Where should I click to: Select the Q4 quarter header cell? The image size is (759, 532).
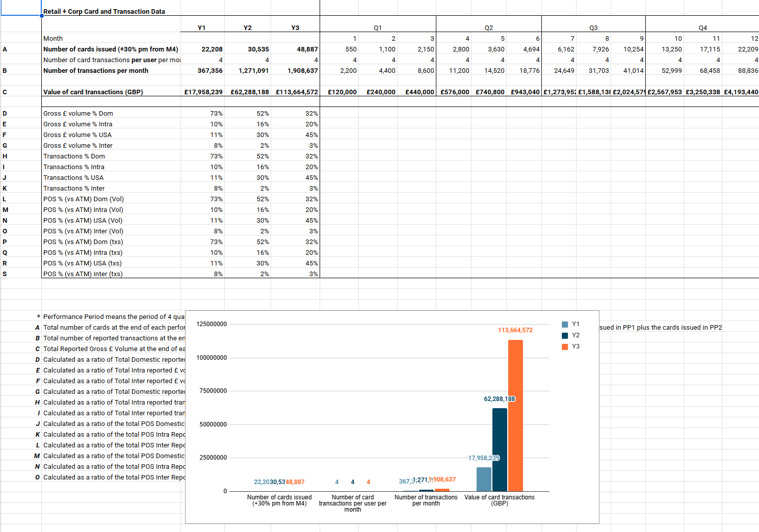(x=702, y=28)
